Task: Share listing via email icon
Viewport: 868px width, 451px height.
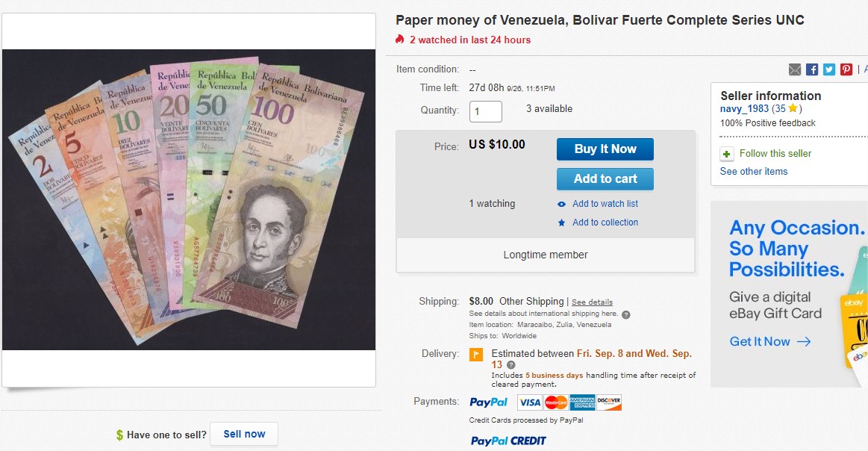Action: (x=794, y=69)
